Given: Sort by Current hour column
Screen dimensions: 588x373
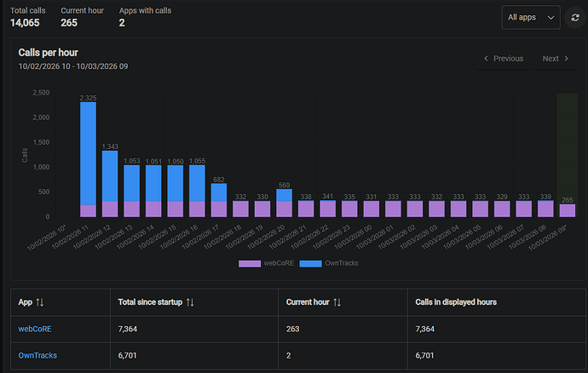Looking at the screenshot, I should tap(337, 302).
